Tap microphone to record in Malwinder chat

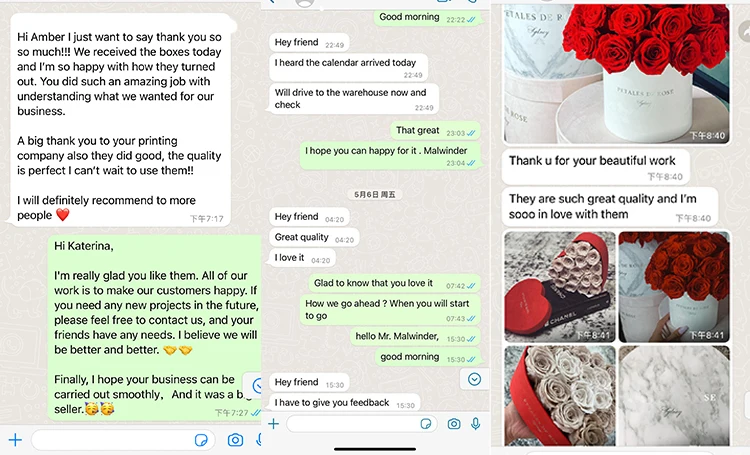(x=475, y=424)
